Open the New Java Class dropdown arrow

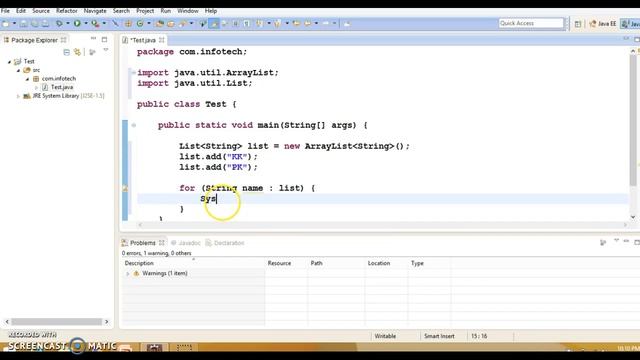point(149,24)
